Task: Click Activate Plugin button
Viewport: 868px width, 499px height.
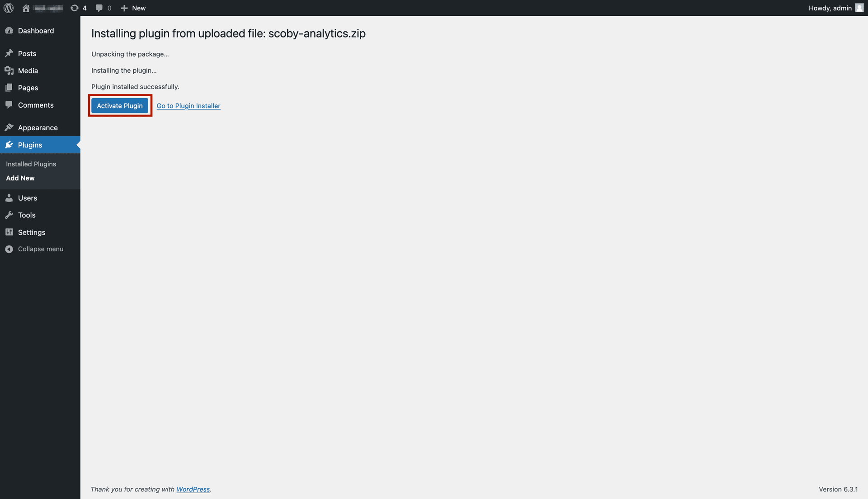Action: (x=120, y=105)
